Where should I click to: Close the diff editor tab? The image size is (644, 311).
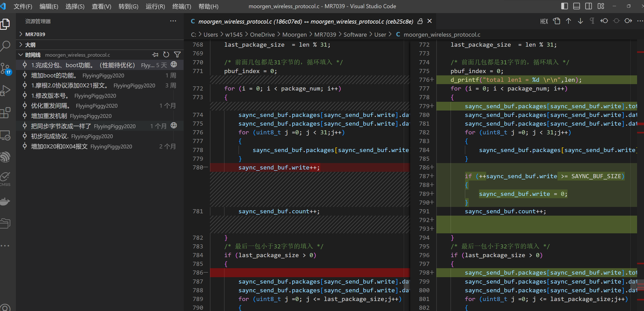click(430, 21)
